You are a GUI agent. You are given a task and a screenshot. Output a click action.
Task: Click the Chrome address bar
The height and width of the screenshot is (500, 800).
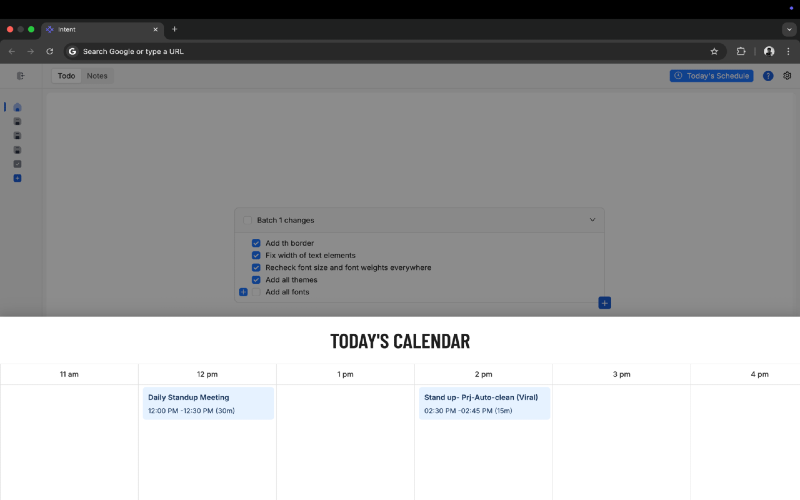[x=393, y=52]
